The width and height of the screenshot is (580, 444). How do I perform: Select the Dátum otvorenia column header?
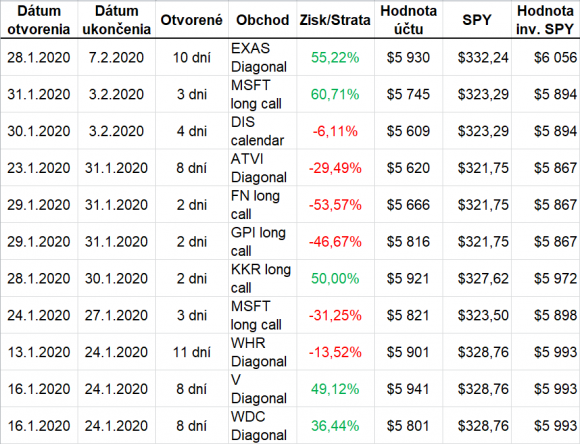(39, 20)
